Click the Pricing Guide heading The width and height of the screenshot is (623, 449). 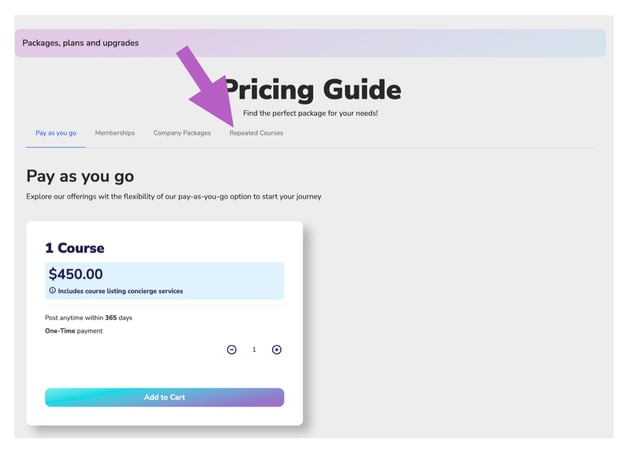[x=312, y=90]
